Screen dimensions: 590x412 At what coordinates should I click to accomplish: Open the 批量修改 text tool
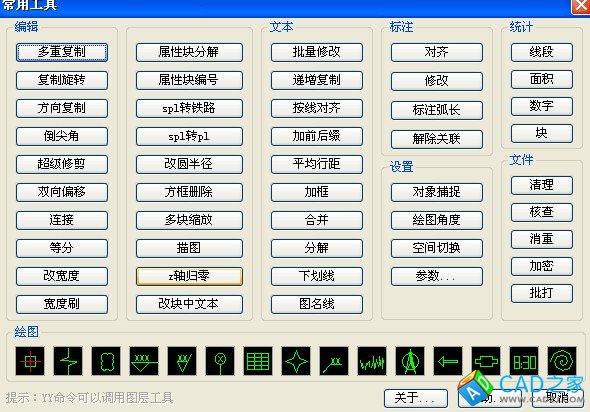[x=317, y=52]
